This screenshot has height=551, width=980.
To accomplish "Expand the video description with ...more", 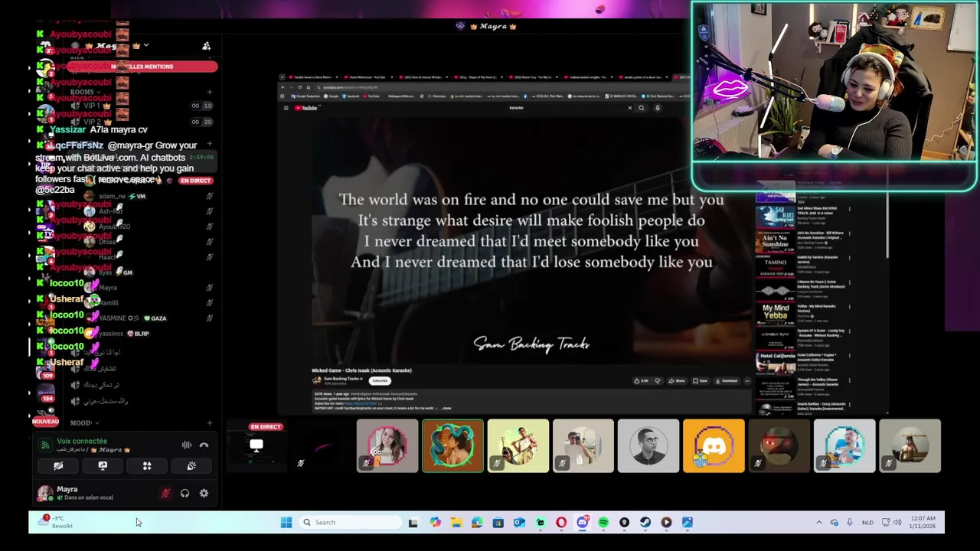I will tap(446, 409).
